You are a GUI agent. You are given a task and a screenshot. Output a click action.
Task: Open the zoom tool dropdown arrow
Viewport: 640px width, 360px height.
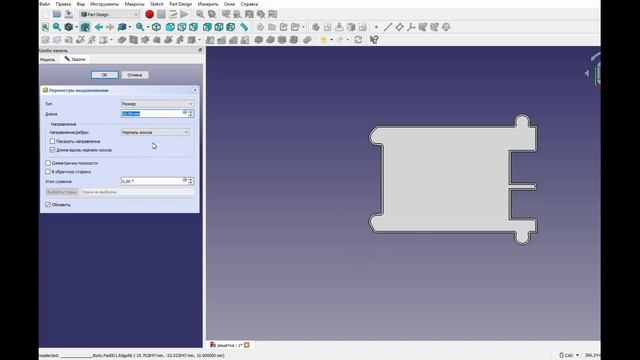pyautogui.click(x=148, y=27)
